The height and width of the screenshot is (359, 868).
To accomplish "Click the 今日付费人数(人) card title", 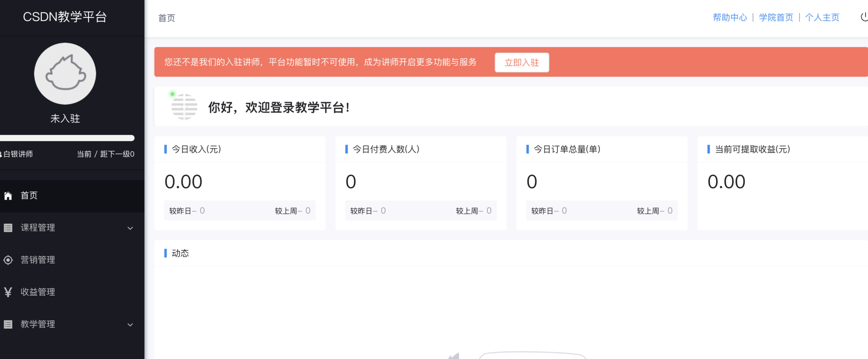I will pos(386,149).
